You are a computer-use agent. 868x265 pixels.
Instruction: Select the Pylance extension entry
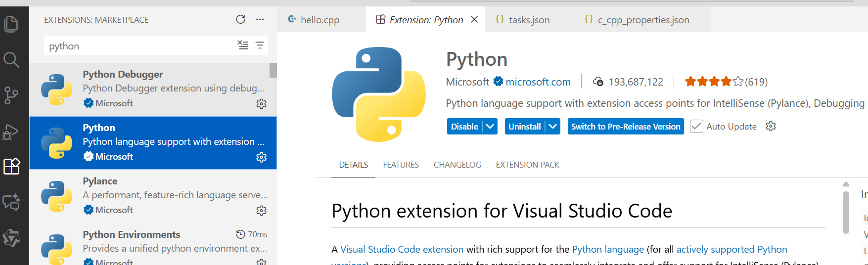pos(153,196)
